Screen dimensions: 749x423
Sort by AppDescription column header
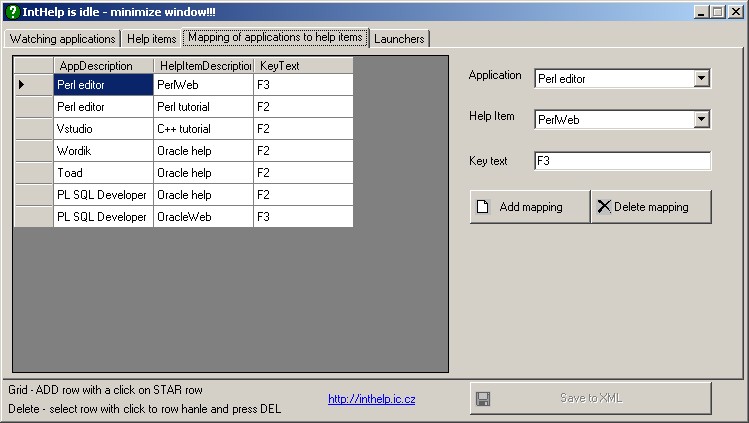[103, 66]
